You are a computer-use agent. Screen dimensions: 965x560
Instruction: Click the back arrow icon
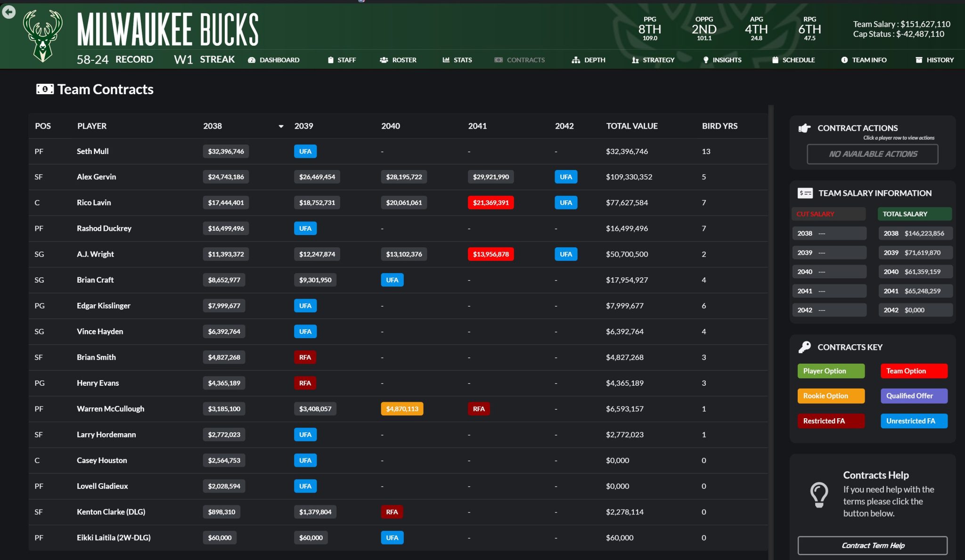[8, 12]
